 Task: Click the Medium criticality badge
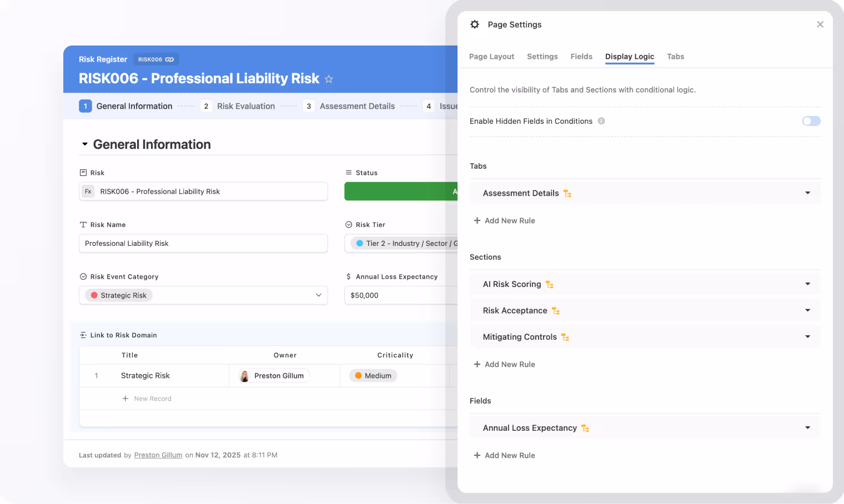(374, 376)
